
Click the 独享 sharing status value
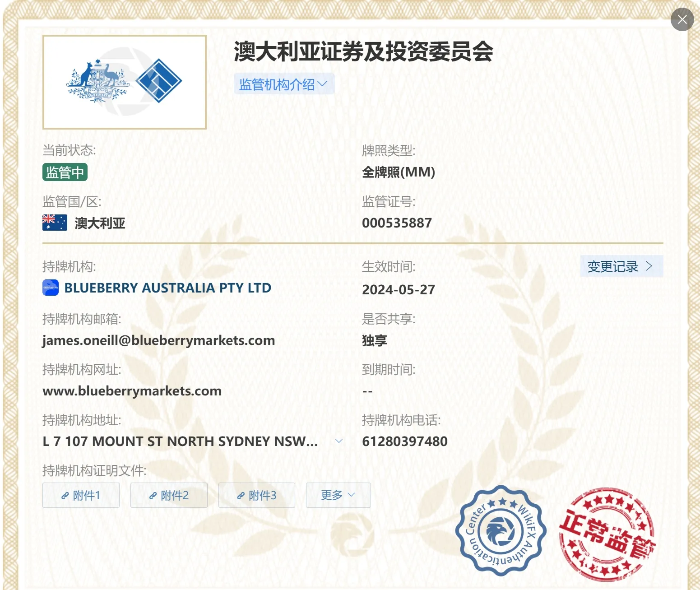(x=375, y=340)
